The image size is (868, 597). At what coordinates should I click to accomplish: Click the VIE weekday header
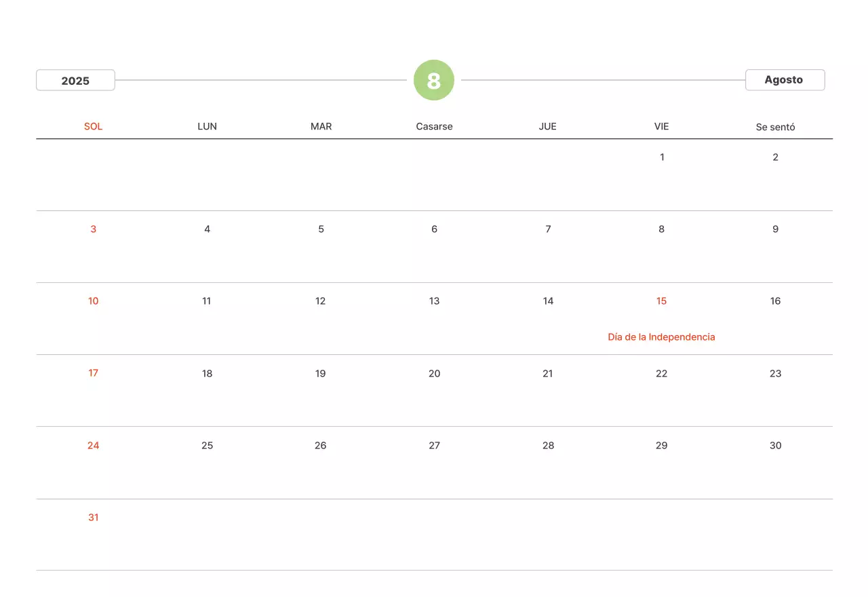(x=662, y=126)
